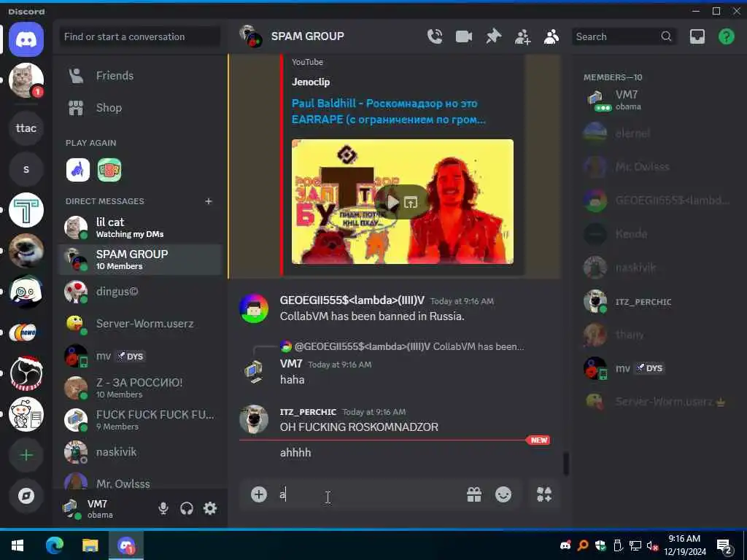
Task: Click the upload attachment plus button
Action: pos(259,495)
